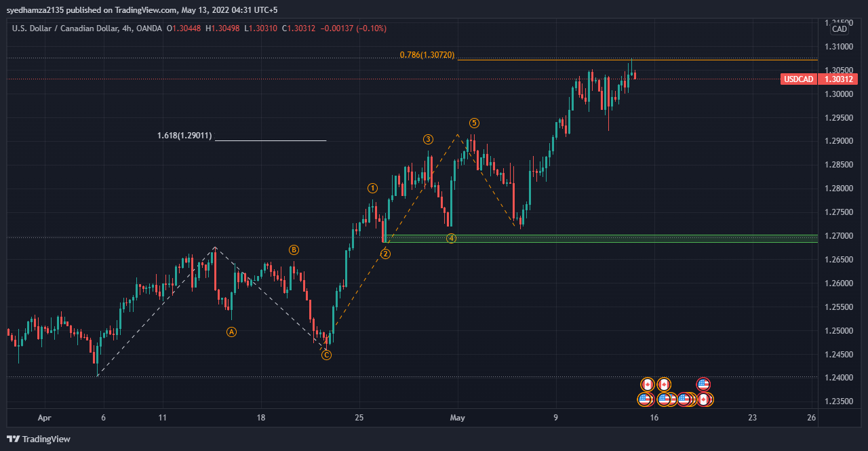Select the 0.786(1.30720) Fibonacci label
The image size is (868, 451).
(427, 54)
